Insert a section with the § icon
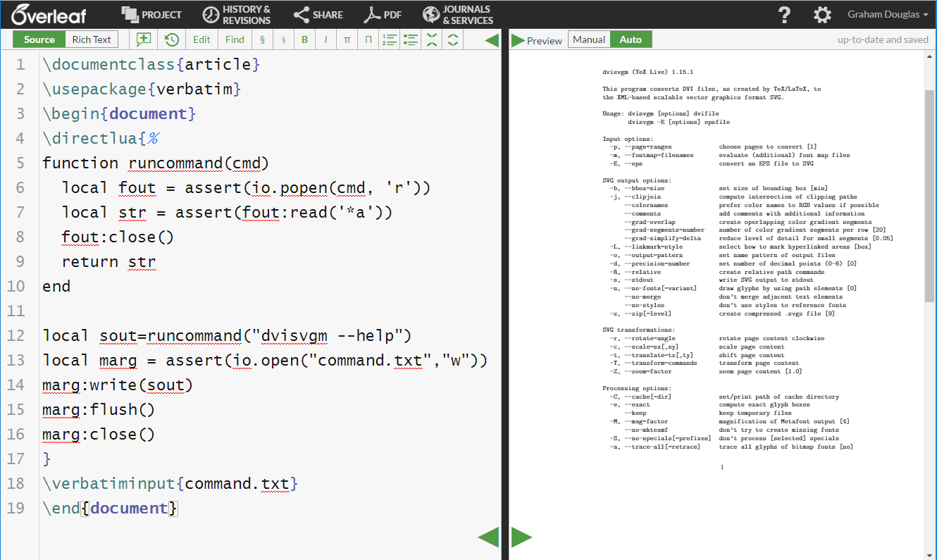 [262, 39]
